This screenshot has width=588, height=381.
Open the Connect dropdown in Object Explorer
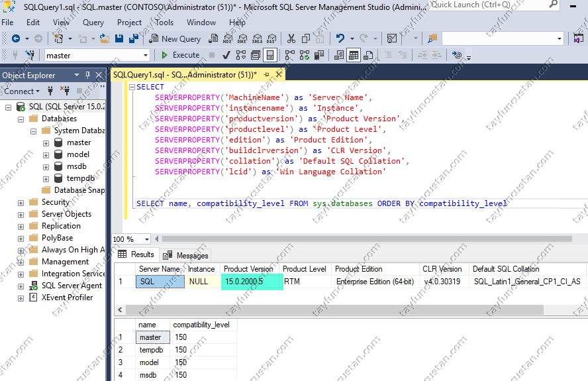pos(22,91)
